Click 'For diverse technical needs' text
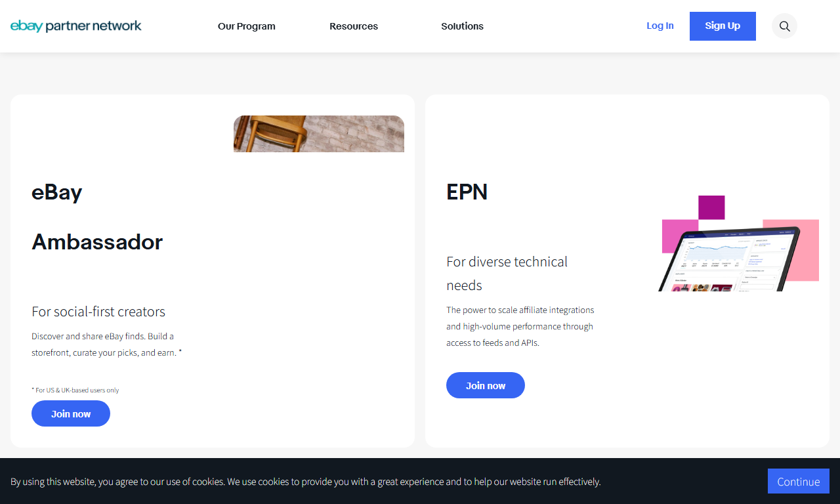 tap(507, 273)
